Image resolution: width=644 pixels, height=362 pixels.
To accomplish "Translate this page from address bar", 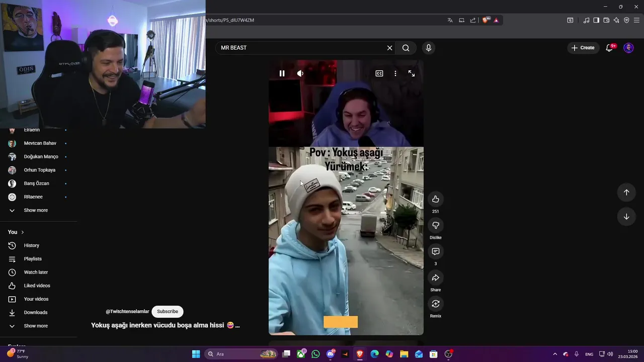I will tap(450, 20).
